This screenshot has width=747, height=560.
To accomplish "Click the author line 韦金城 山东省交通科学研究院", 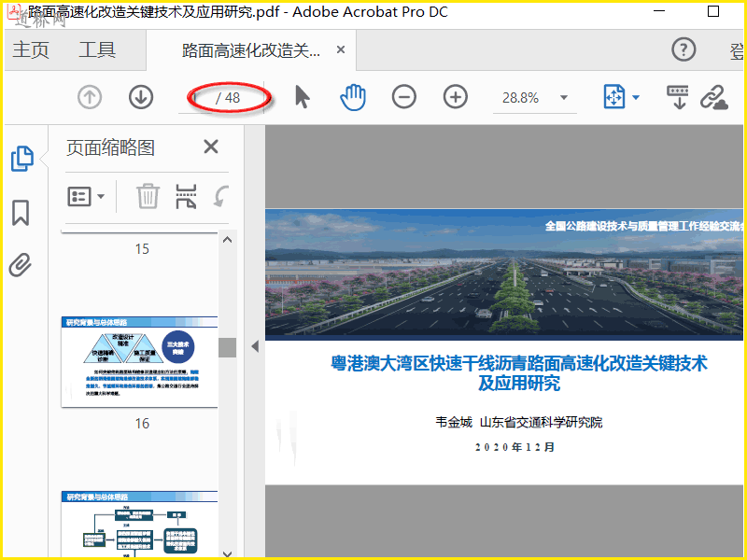I will [519, 422].
